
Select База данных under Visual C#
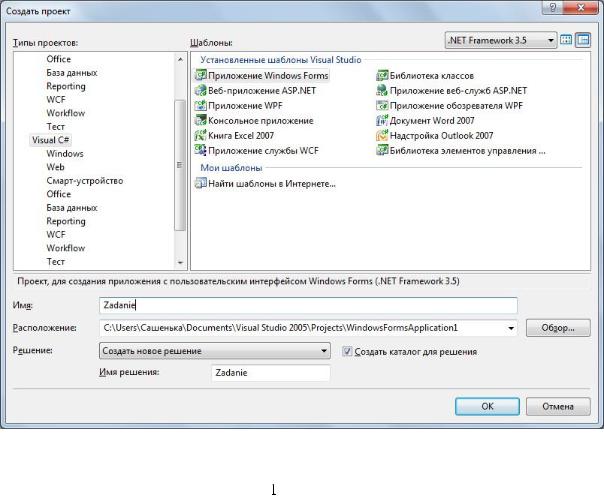[x=72, y=207]
